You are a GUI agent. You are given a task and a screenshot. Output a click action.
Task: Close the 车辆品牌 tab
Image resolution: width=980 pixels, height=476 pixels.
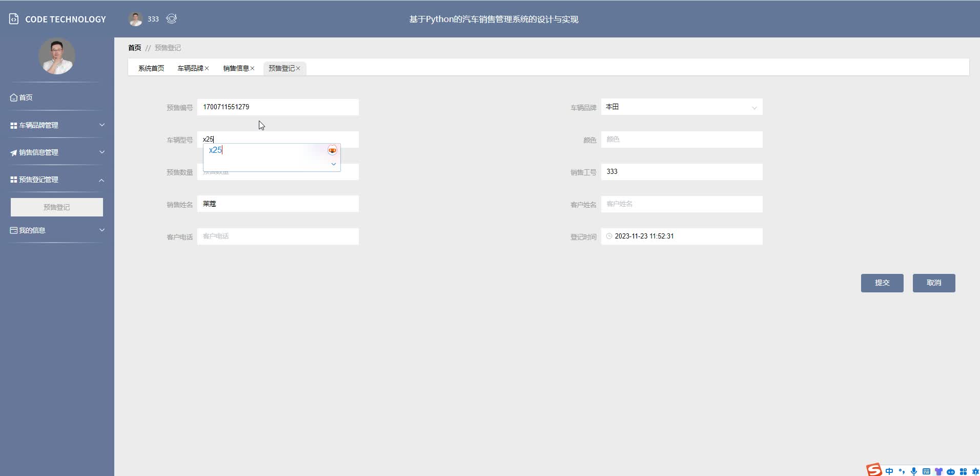point(207,68)
